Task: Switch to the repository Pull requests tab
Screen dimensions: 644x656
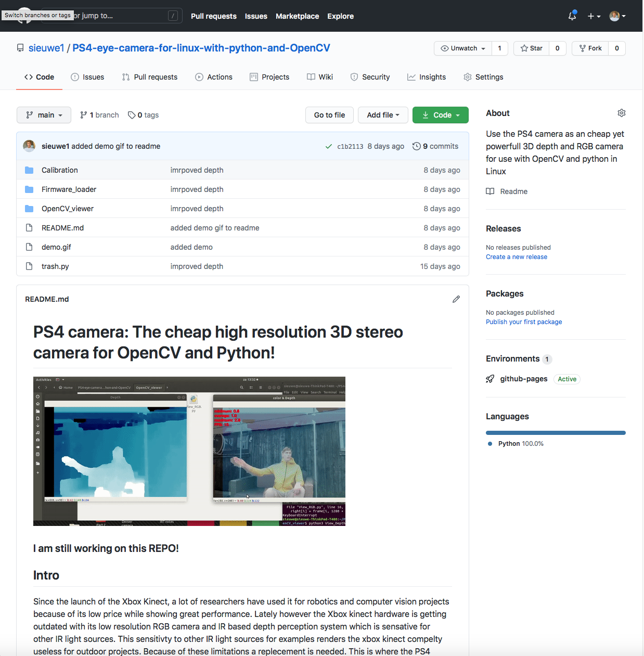Action: point(149,77)
